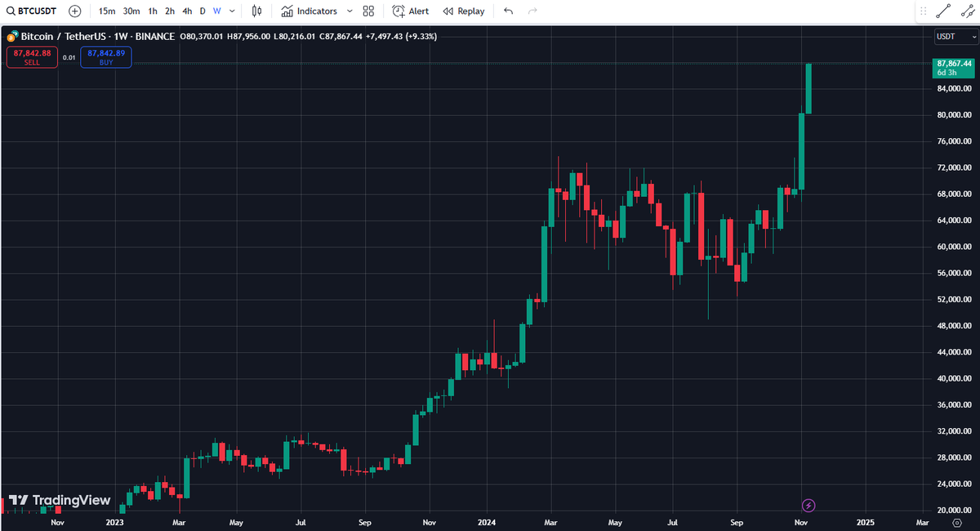Screen dimensions: 980x531
Task: Click the low value L80,216.01
Action: tap(295, 36)
